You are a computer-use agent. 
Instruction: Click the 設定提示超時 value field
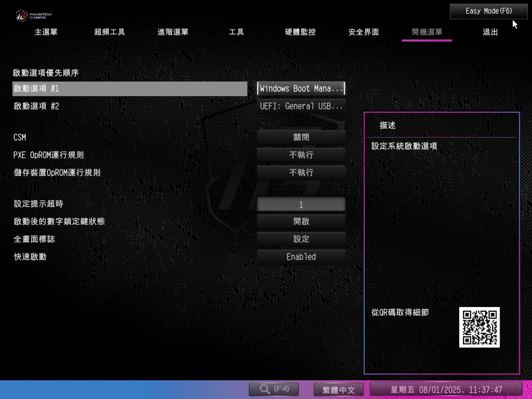point(301,204)
